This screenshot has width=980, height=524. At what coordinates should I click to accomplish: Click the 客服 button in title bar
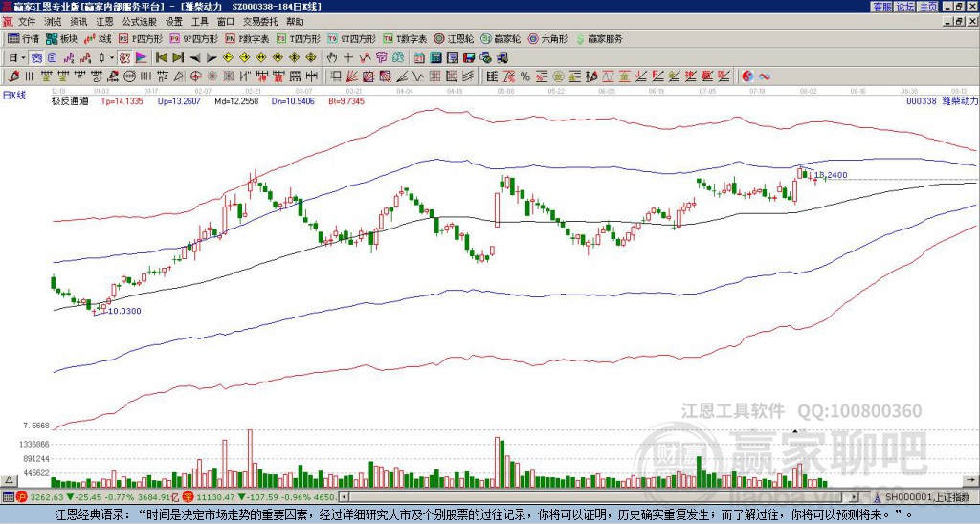point(881,7)
